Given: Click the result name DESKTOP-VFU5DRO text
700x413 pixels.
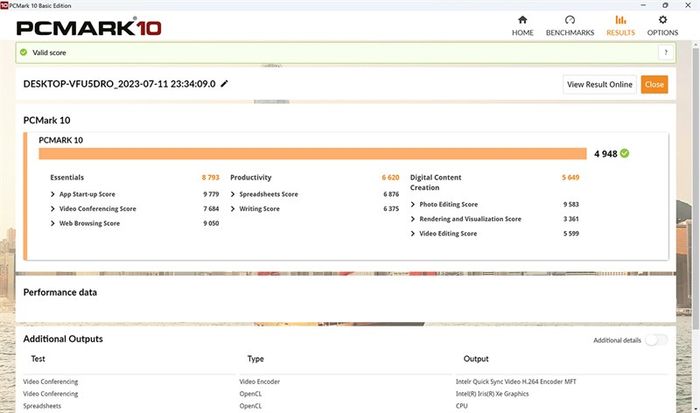Looking at the screenshot, I should [119, 84].
